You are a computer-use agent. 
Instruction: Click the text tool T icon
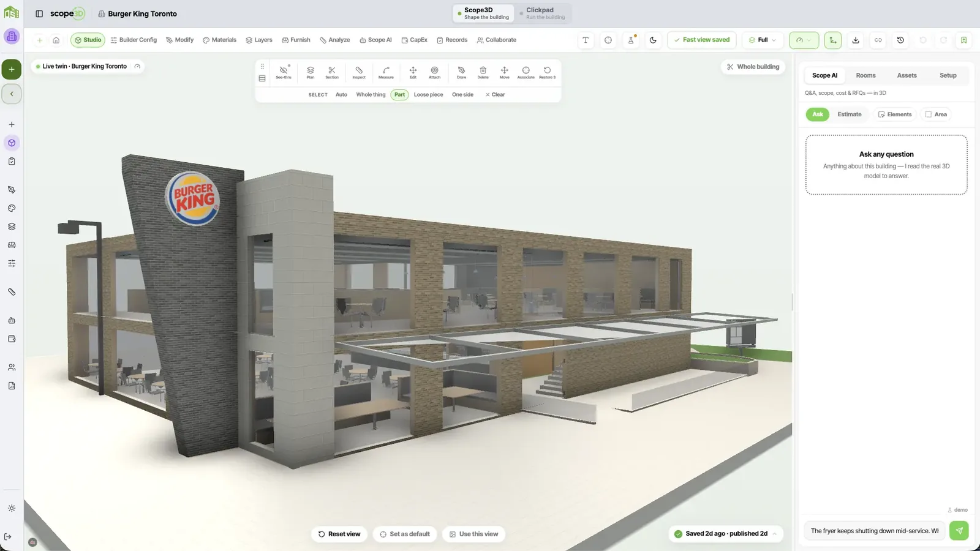586,40
